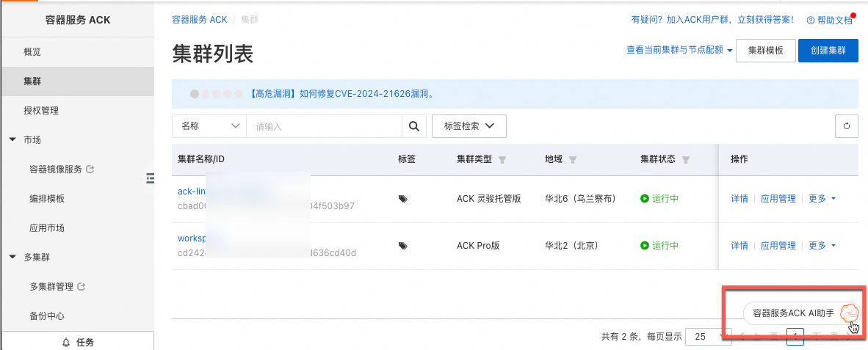Open tag icon for ACK 灵骏托管版 row
868x350 pixels.
pos(403,199)
